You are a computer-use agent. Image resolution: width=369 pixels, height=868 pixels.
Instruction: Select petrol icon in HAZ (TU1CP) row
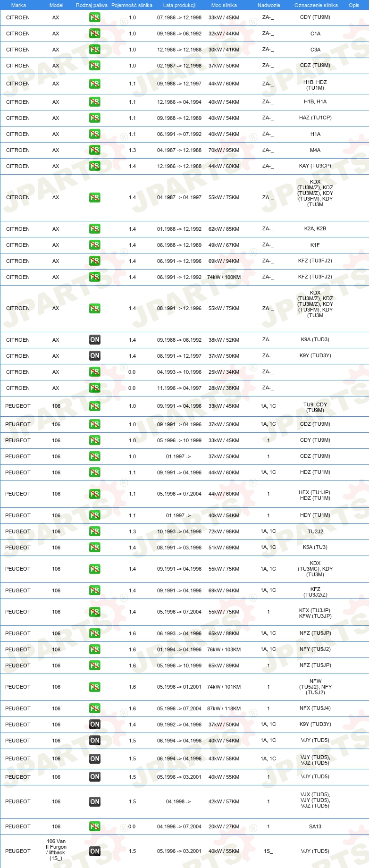pyautogui.click(x=95, y=118)
